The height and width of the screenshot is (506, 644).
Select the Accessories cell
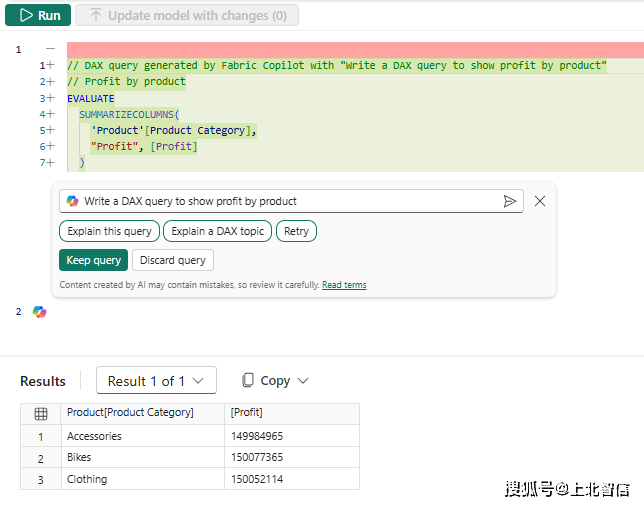click(143, 436)
